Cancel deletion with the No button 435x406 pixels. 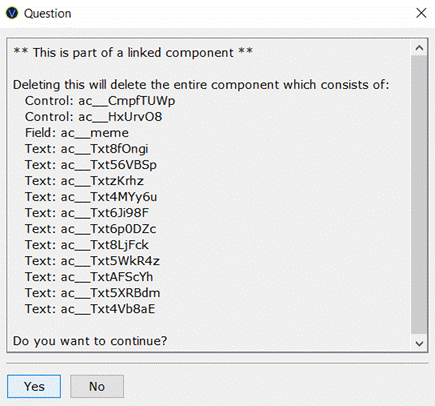click(x=97, y=386)
